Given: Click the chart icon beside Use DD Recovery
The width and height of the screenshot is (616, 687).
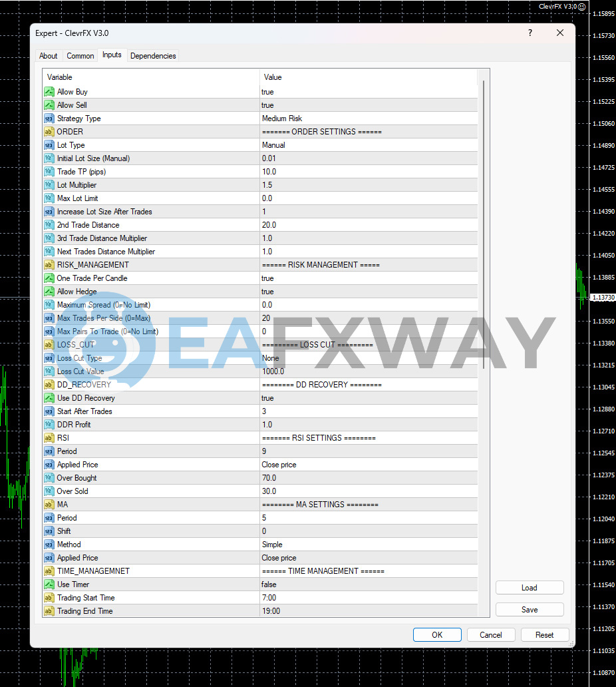Looking at the screenshot, I should tap(49, 397).
